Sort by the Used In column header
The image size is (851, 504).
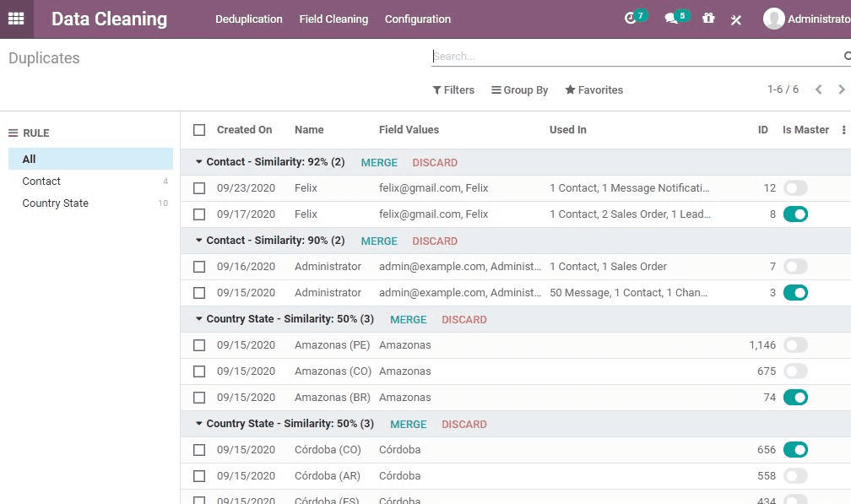click(x=567, y=130)
